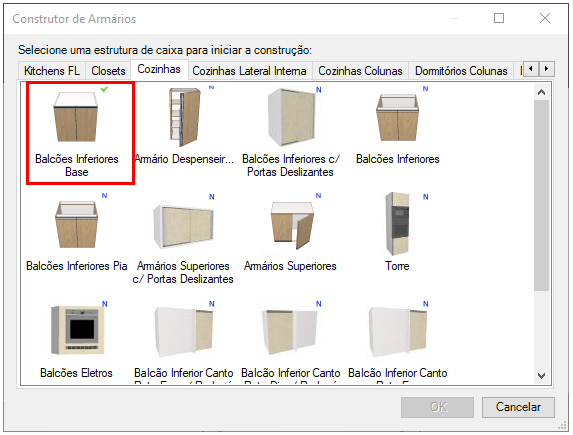Switch to Cozinhas Lateral Interna tab
The image size is (573, 435).
249,71
